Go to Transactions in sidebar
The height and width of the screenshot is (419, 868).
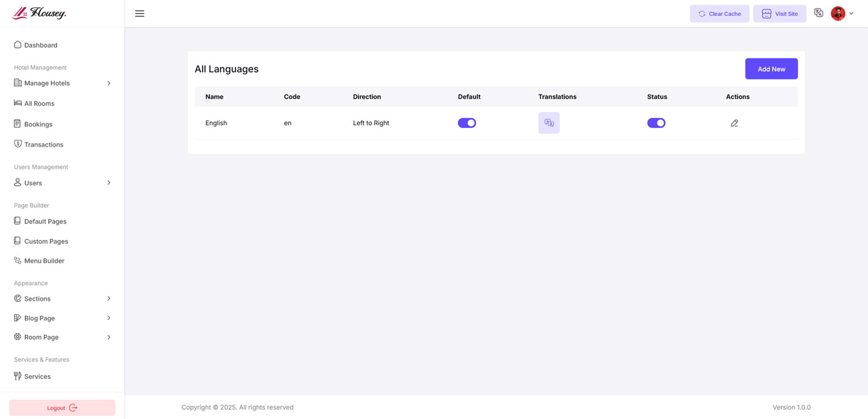pos(43,145)
